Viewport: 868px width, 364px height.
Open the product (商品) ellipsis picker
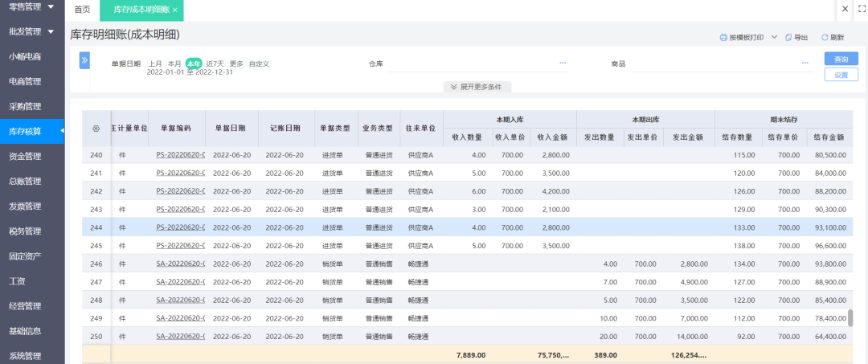coord(805,63)
